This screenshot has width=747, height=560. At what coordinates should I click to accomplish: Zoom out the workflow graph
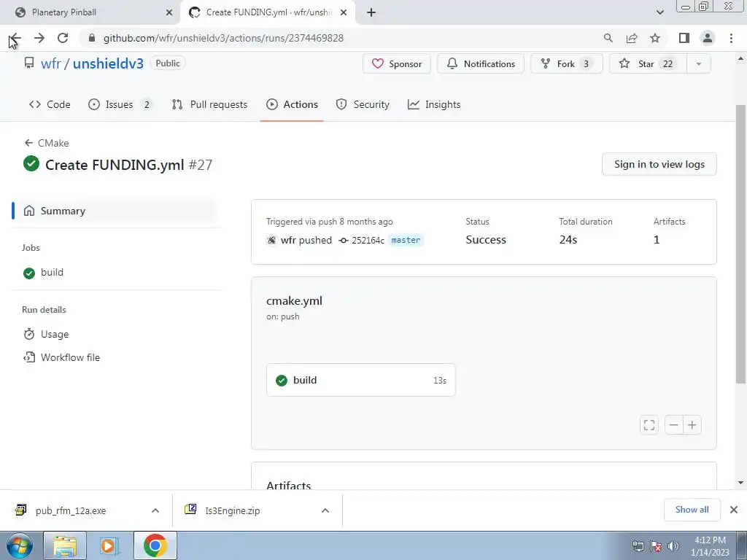pos(673,425)
